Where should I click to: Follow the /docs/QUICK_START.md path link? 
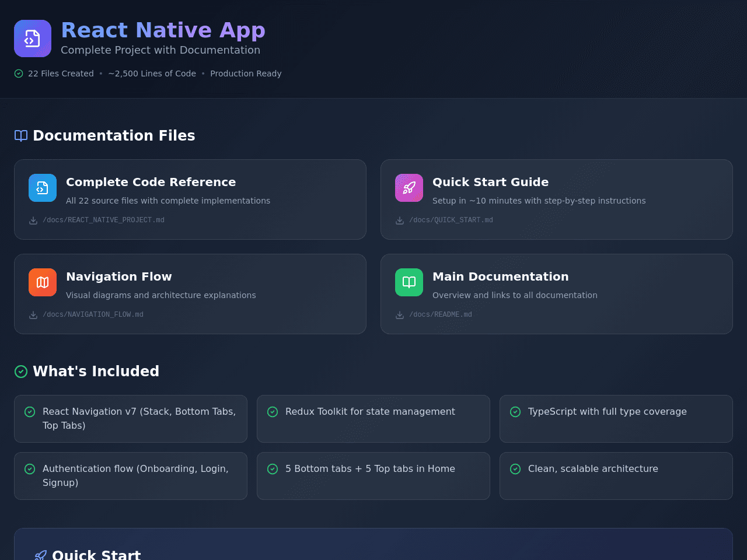click(x=451, y=220)
